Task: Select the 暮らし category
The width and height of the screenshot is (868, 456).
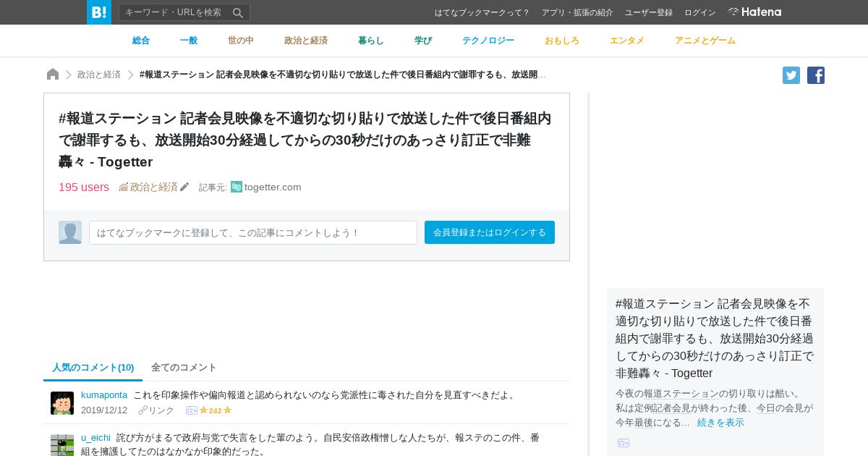Action: pyautogui.click(x=371, y=41)
